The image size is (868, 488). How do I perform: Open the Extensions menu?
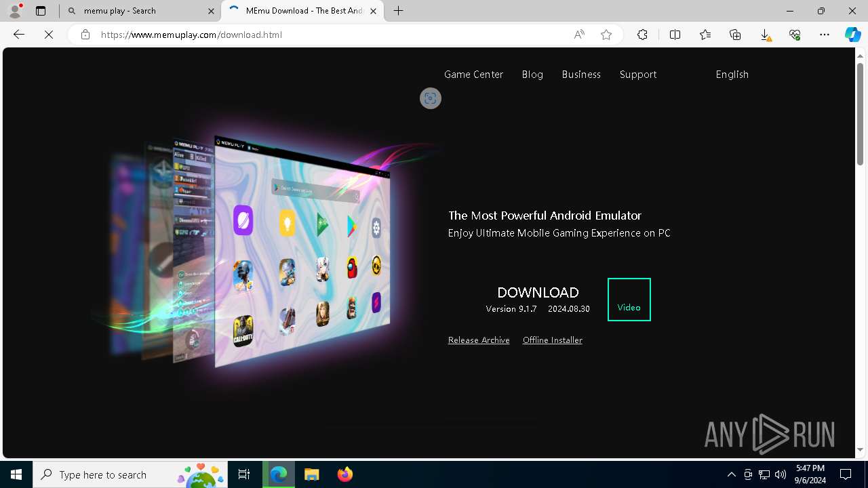(x=642, y=35)
